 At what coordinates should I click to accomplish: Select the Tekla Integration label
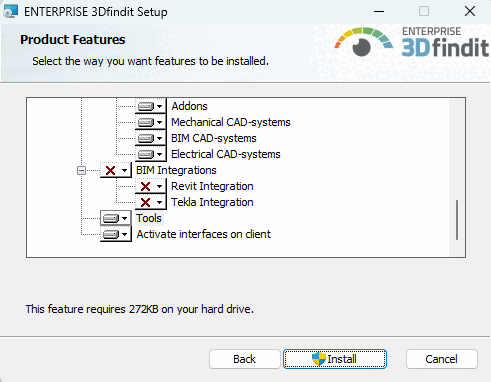(212, 202)
